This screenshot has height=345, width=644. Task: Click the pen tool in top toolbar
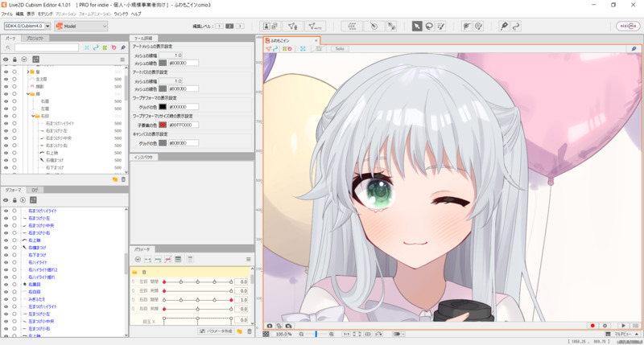pos(504,27)
